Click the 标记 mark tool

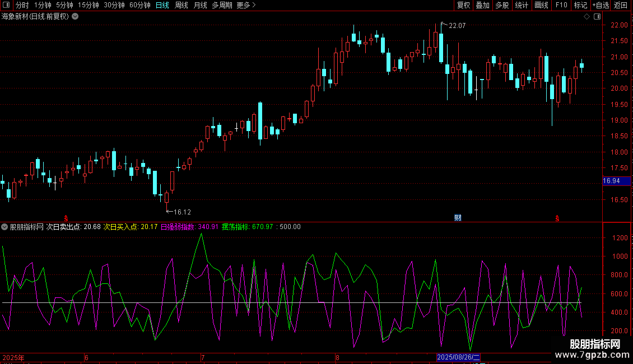click(580, 5)
